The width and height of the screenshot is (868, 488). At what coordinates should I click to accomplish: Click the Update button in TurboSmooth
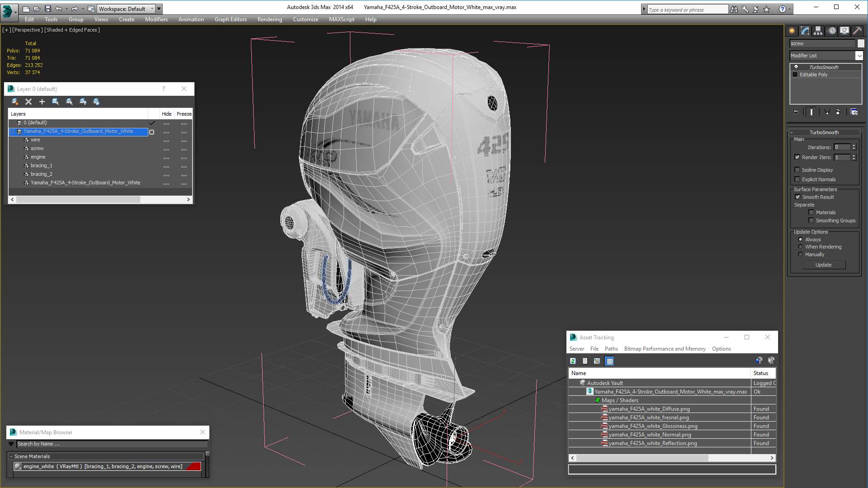823,265
